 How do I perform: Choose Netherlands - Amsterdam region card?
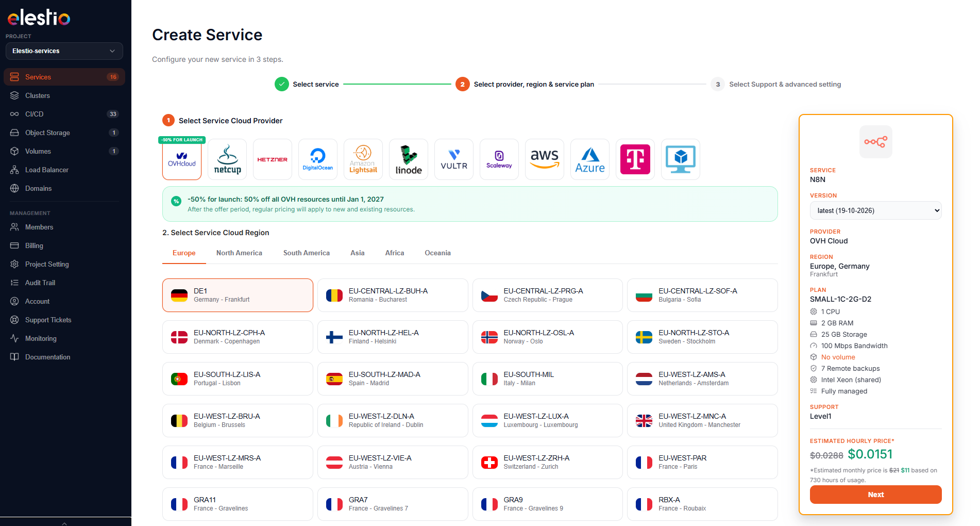[702, 379]
